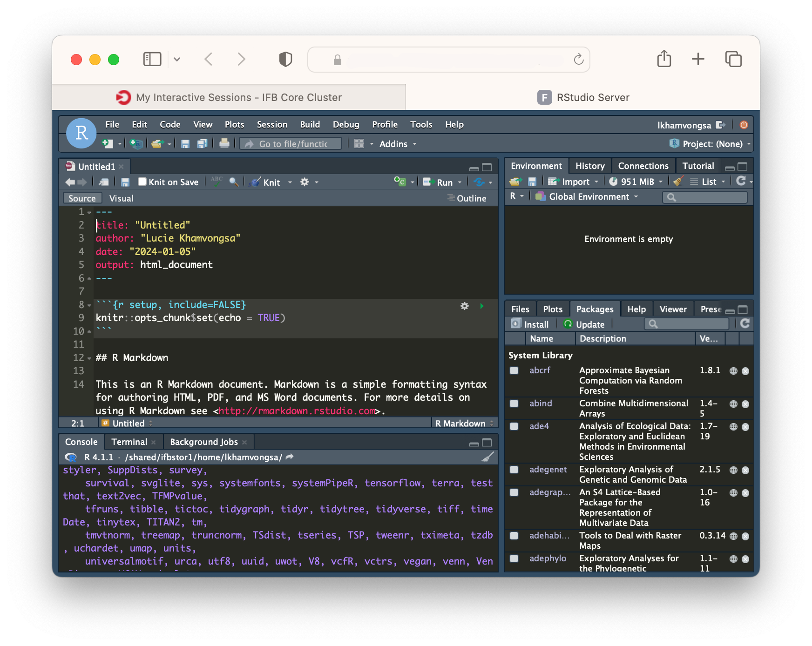Click the load workspace folder icon in Environment

pos(515,182)
